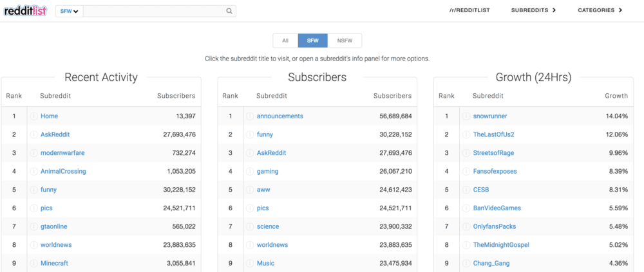The image size is (644, 272).
Task: Open info panel for modernwarfare
Action: click(x=34, y=153)
